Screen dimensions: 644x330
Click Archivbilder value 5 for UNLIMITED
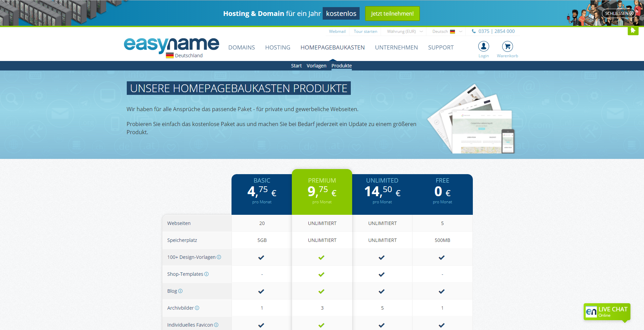382,308
